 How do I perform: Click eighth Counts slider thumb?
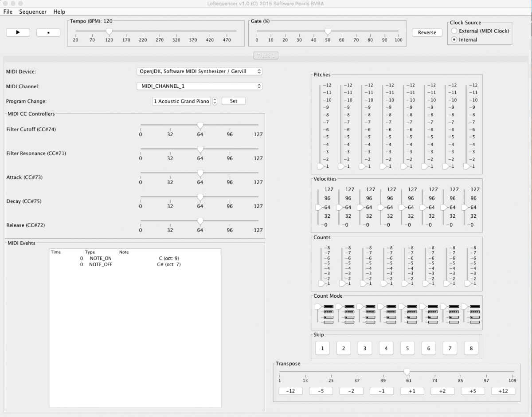[468, 283]
